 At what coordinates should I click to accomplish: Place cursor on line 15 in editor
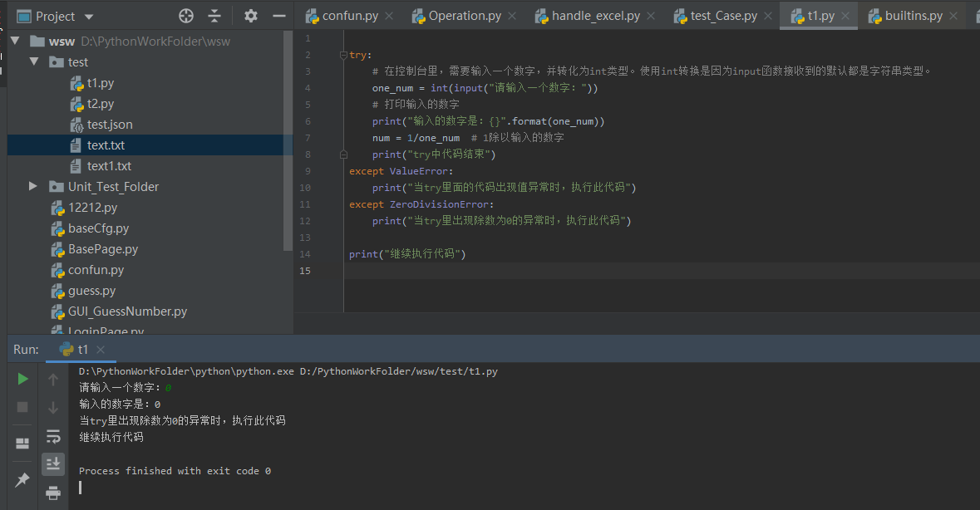[662, 270]
